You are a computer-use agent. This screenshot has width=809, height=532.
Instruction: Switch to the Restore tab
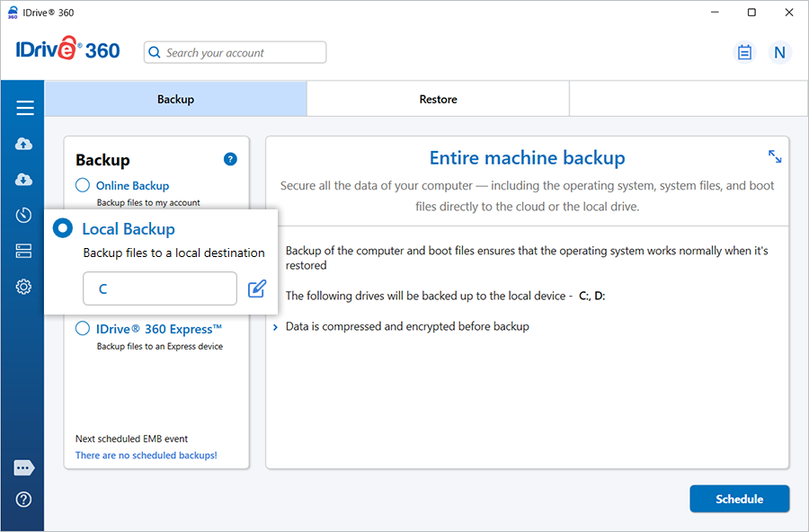pos(438,100)
